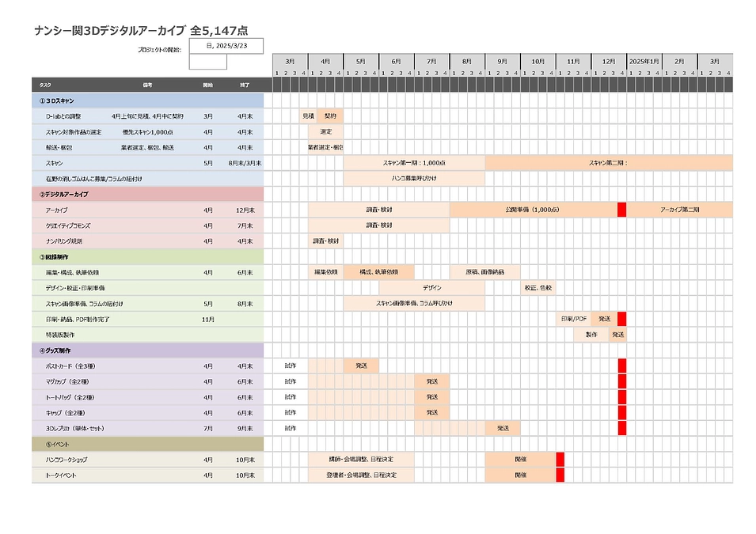The width and height of the screenshot is (756, 534).
Task: Click the 公開準備（1,000点）bar
Action: pyautogui.click(x=533, y=210)
